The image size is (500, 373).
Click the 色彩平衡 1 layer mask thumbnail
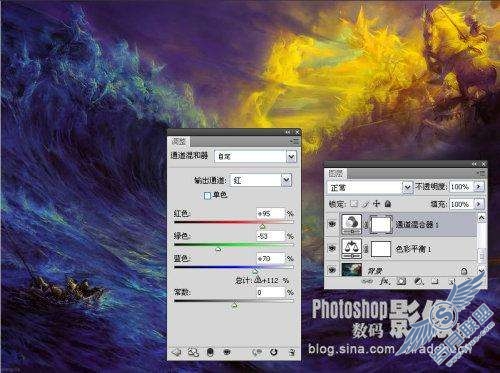381,249
